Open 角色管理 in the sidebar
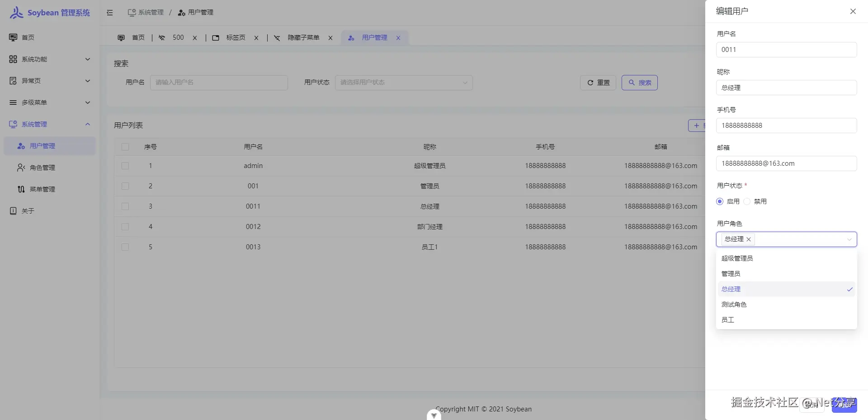The height and width of the screenshot is (420, 868). pyautogui.click(x=50, y=168)
